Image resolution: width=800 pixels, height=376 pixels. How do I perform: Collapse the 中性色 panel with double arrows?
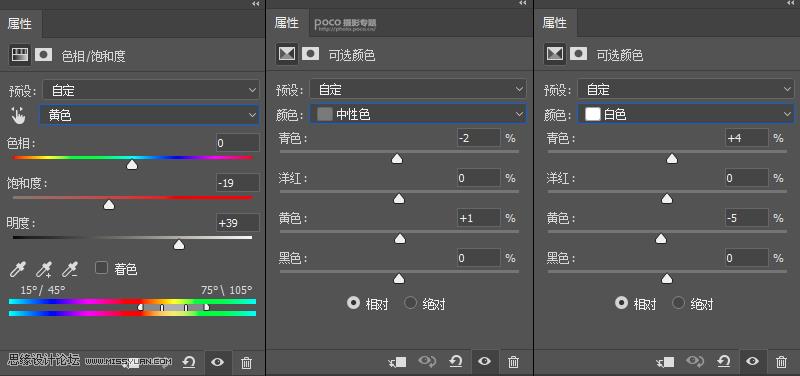tap(522, 4)
